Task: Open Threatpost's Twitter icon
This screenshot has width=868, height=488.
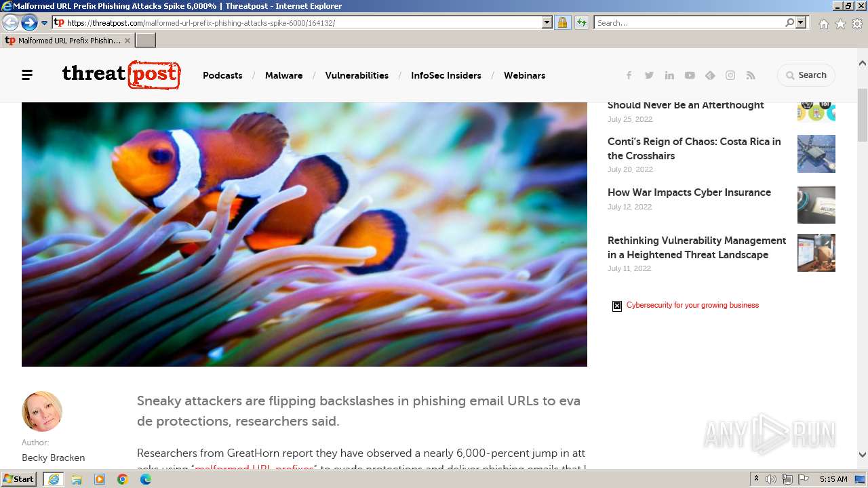Action: pyautogui.click(x=649, y=75)
